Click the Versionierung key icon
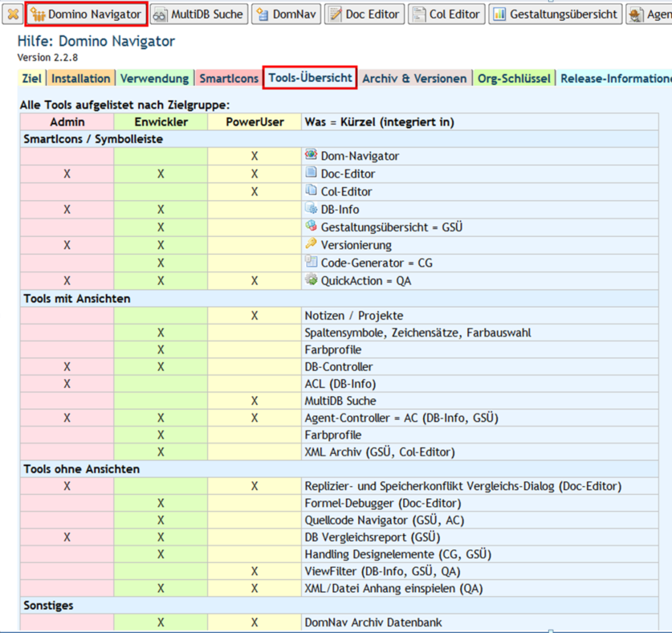 coord(312,243)
